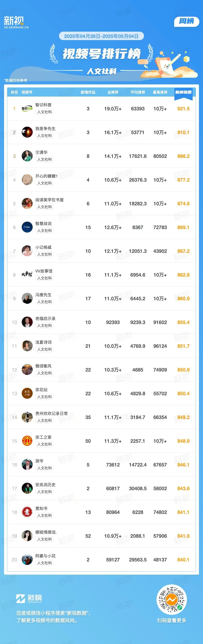Click the 人文社科 tag under 仝潇华
The height and width of the screenshot is (644, 203).
point(44,159)
